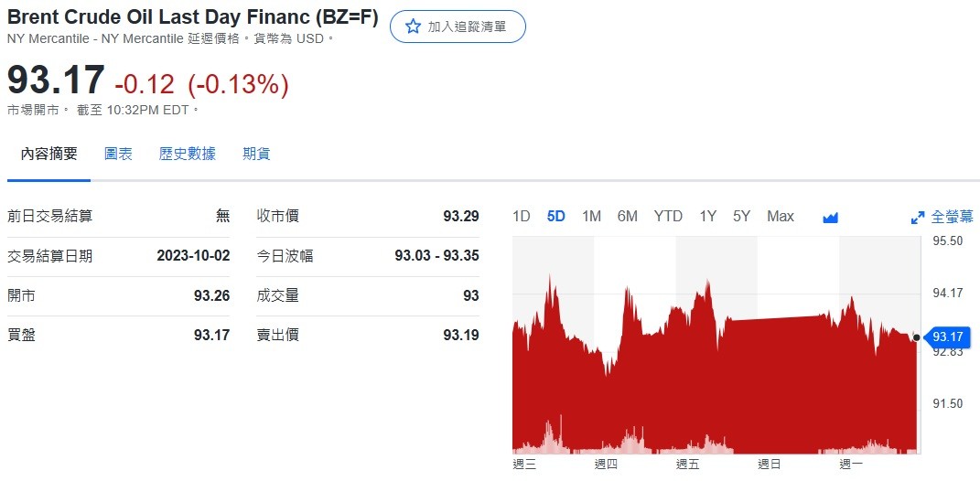The image size is (980, 481).
Task: Switch chart to YTD range
Action: pos(668,217)
